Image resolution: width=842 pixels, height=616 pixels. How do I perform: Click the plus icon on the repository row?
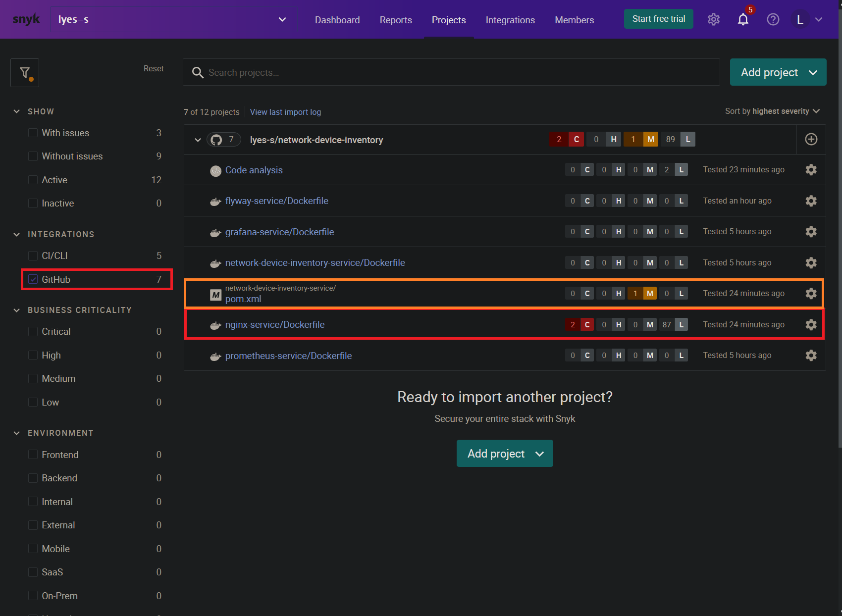(x=811, y=139)
